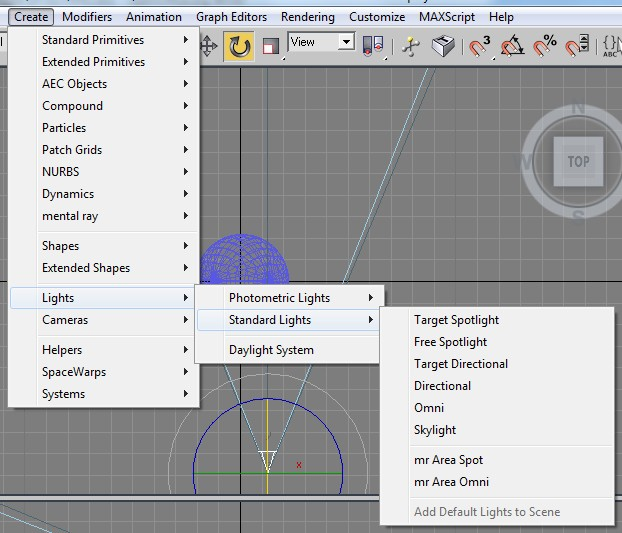Create a Free Spotlight
Screen dimensions: 622x533
coord(497,342)
